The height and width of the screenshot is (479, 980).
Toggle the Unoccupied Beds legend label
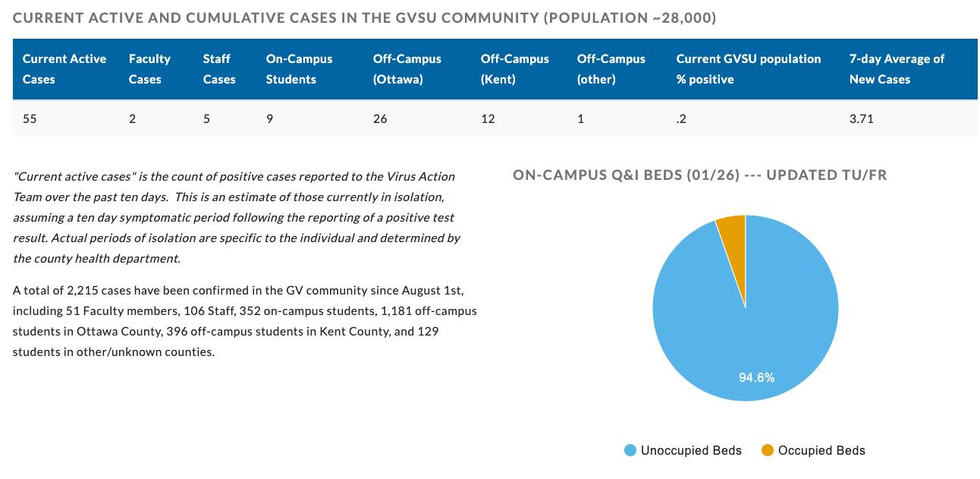pos(691,450)
